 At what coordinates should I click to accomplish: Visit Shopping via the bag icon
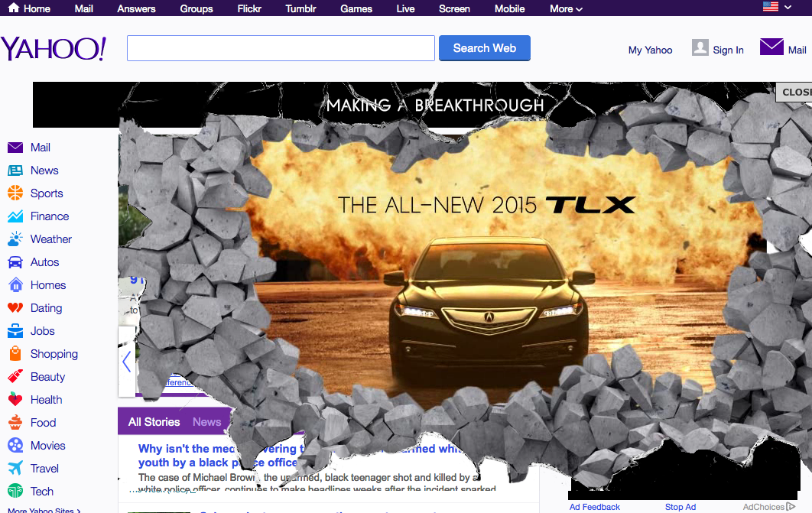16,353
